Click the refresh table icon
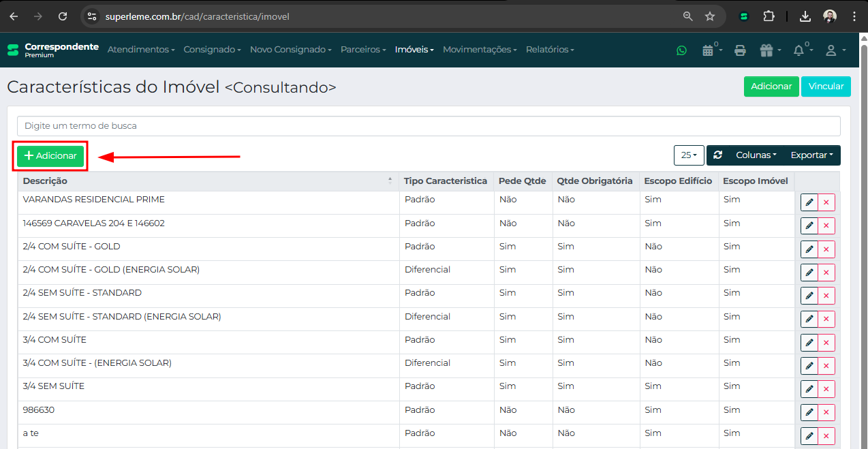Screen dimensions: 868x449 click(717, 155)
